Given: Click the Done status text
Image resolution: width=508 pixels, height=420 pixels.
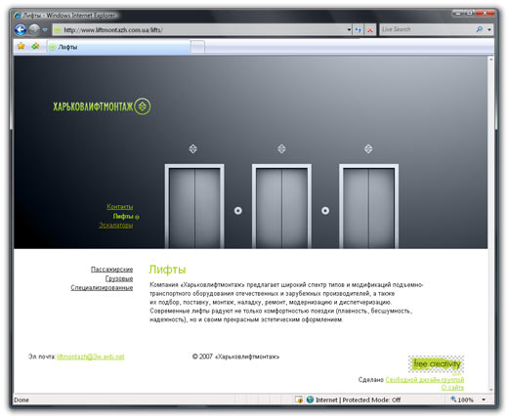Looking at the screenshot, I should (21, 399).
